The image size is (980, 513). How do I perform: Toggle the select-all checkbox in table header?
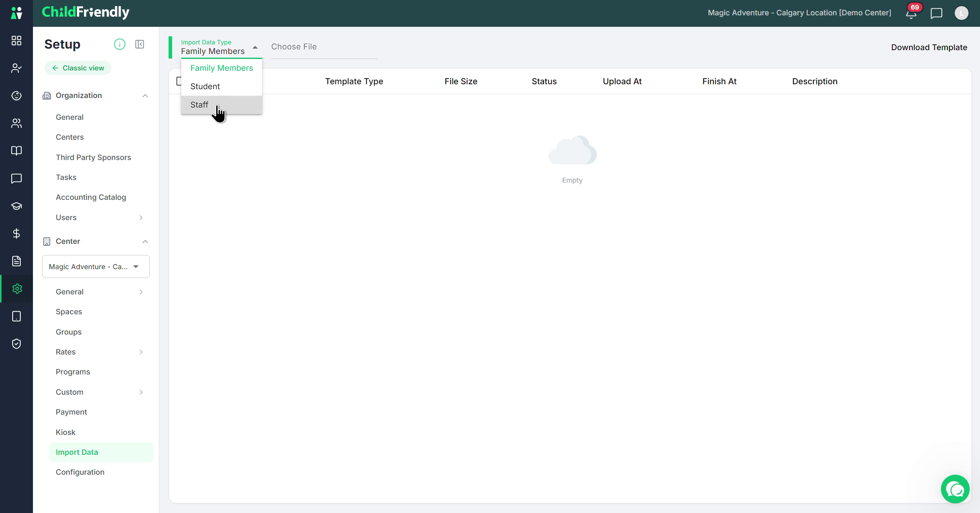(179, 81)
